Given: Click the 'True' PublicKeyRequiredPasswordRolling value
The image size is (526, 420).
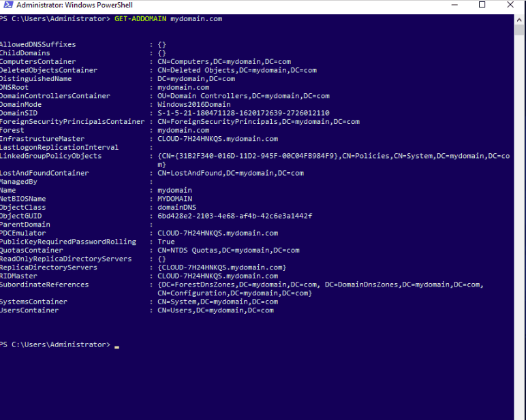Looking at the screenshot, I should click(x=166, y=242).
